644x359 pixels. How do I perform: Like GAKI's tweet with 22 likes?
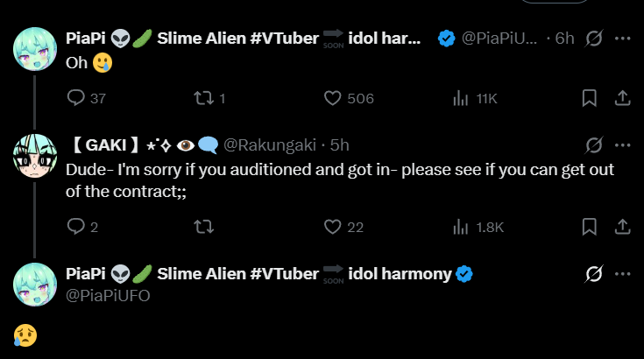pos(333,227)
